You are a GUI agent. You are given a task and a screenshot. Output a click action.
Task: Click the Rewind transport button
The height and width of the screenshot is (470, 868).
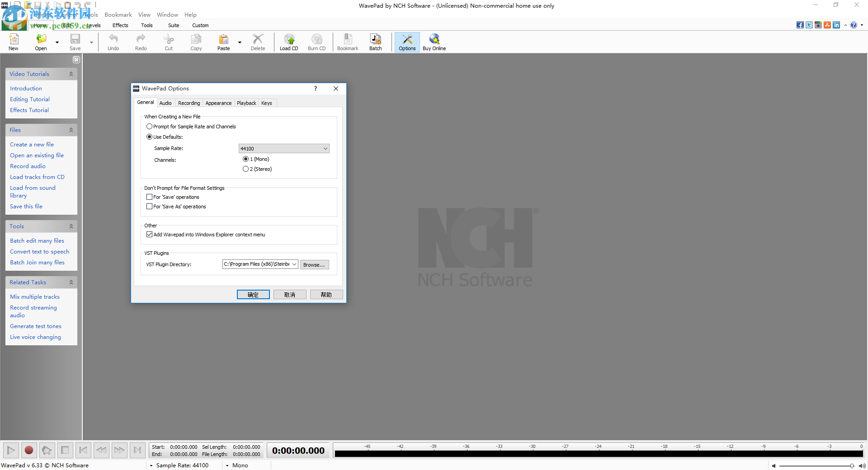tap(101, 450)
